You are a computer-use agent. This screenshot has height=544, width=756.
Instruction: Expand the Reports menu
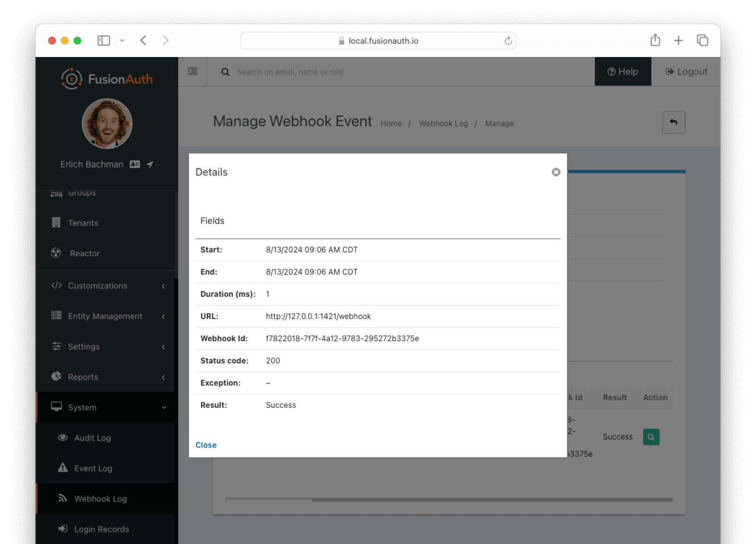[x=105, y=377]
